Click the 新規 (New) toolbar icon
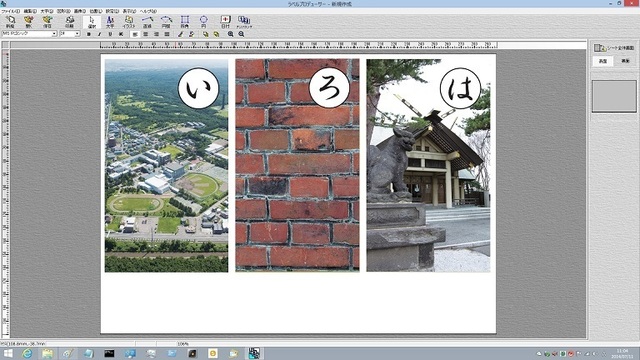Image resolution: width=640 pixels, height=360 pixels. tap(10, 22)
